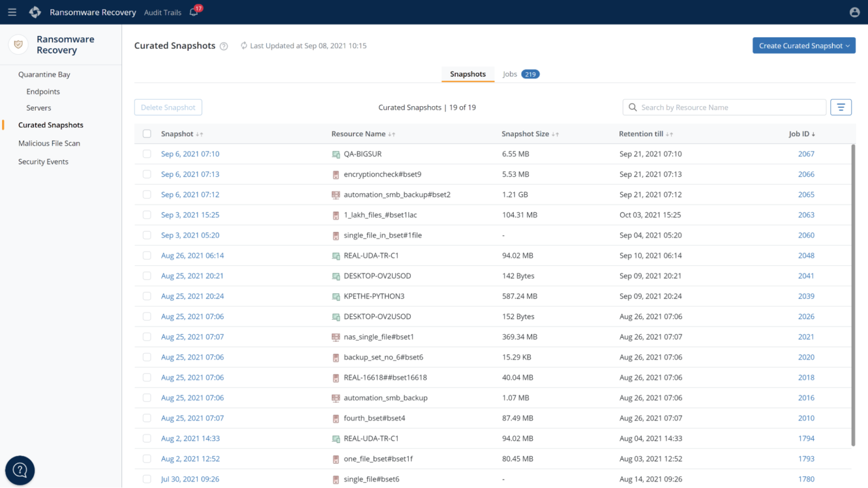Image resolution: width=868 pixels, height=488 pixels.
Task: Expand the Create Curated Snapshot dropdown
Action: coord(804,46)
